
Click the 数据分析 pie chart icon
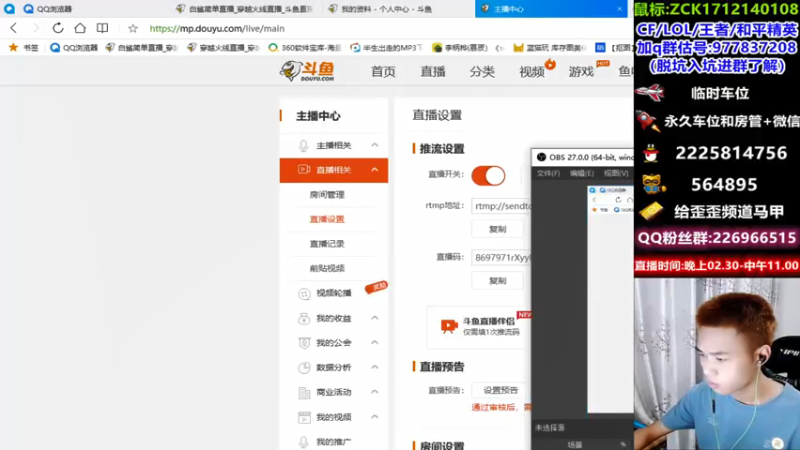304,367
